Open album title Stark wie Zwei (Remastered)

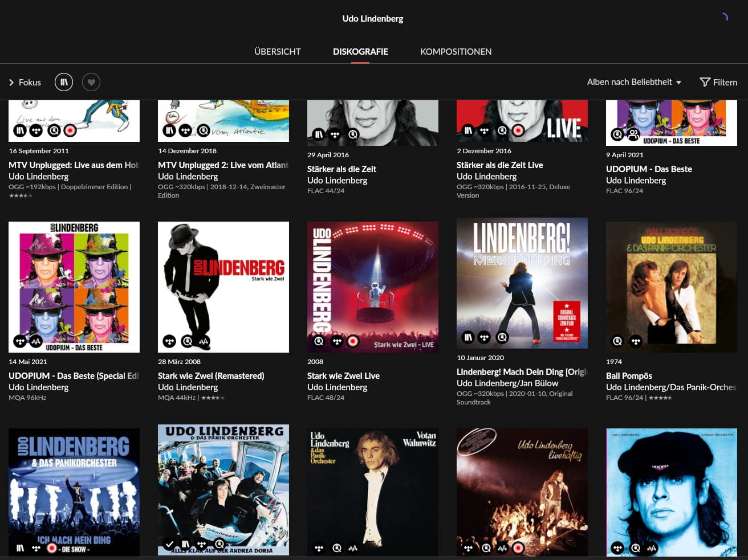tap(211, 375)
